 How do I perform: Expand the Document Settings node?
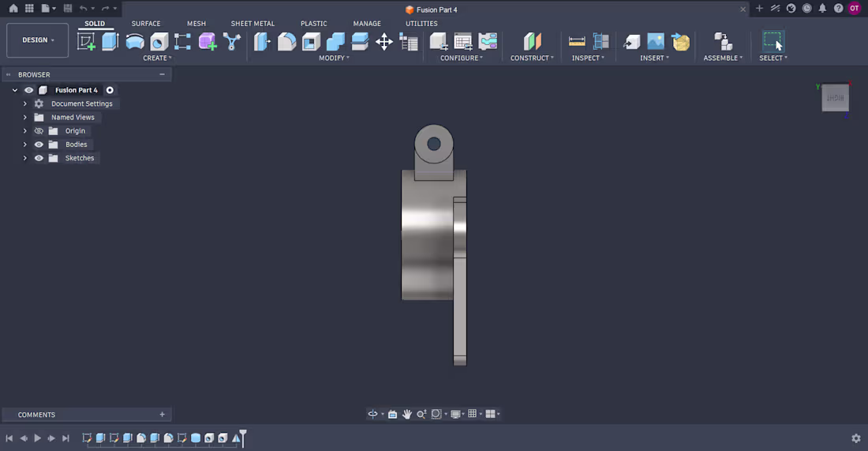tap(25, 103)
